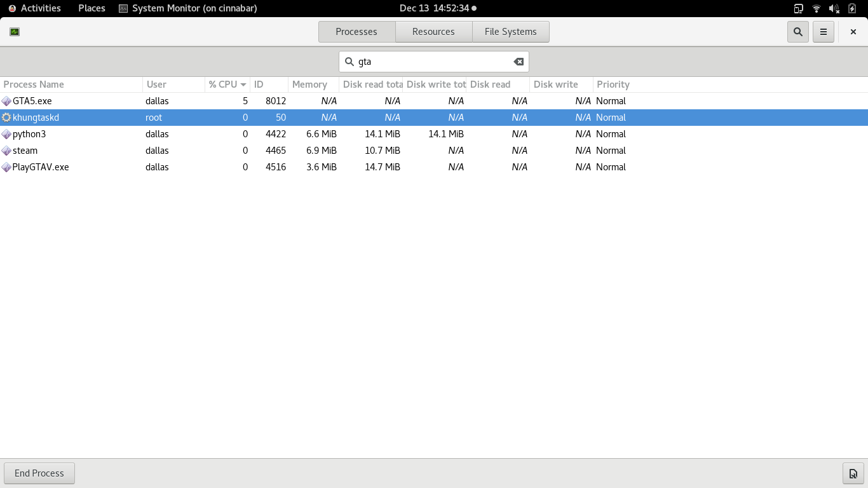Sort by Disk read total column
Image resolution: width=868 pixels, height=488 pixels.
point(371,85)
